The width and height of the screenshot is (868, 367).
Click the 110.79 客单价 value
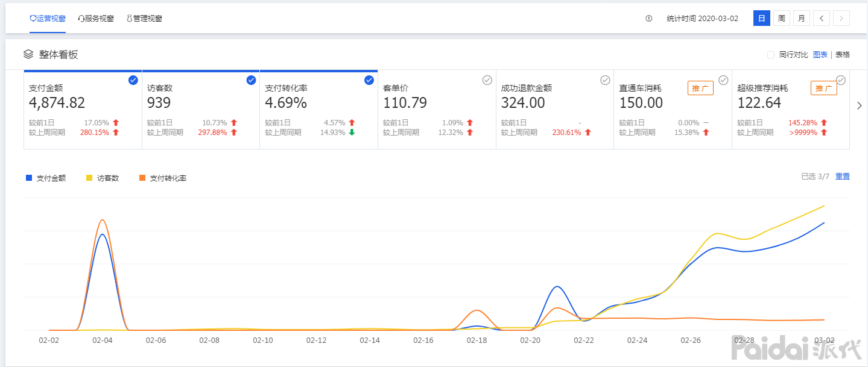(405, 103)
